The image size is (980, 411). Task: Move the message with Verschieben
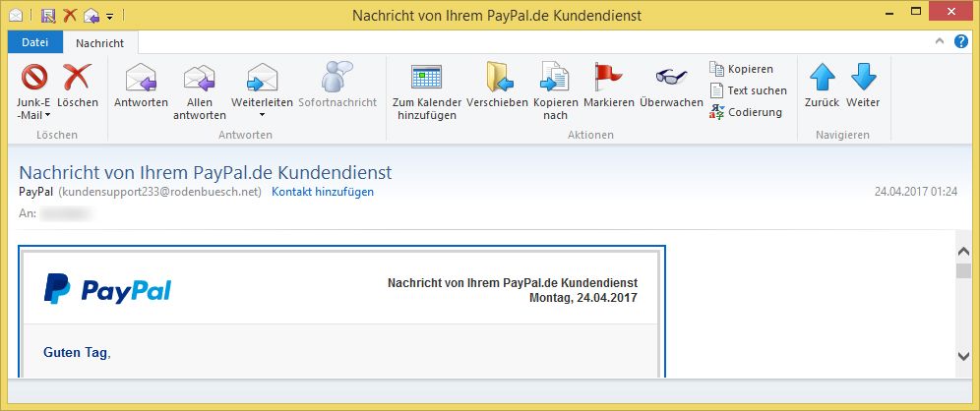tap(498, 86)
